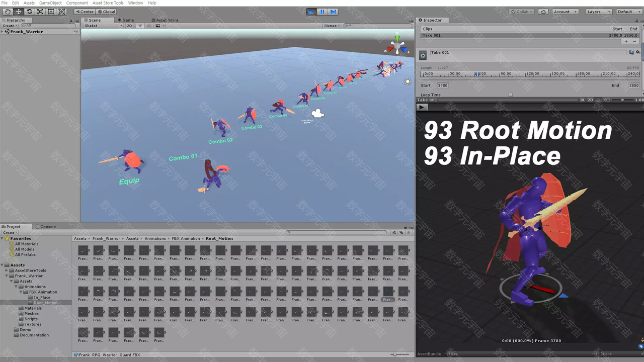Click the clip preview play icon
The height and width of the screenshot is (362, 644).
(x=423, y=55)
